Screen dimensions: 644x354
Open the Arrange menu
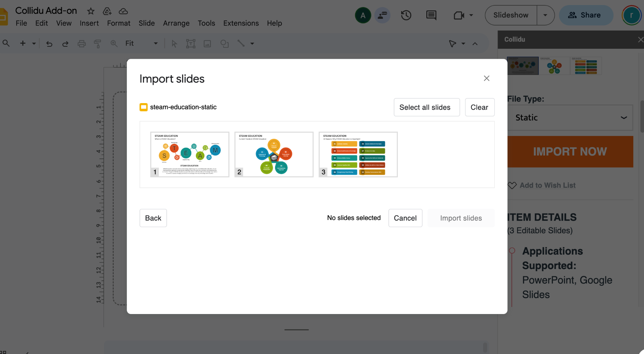[x=176, y=23]
